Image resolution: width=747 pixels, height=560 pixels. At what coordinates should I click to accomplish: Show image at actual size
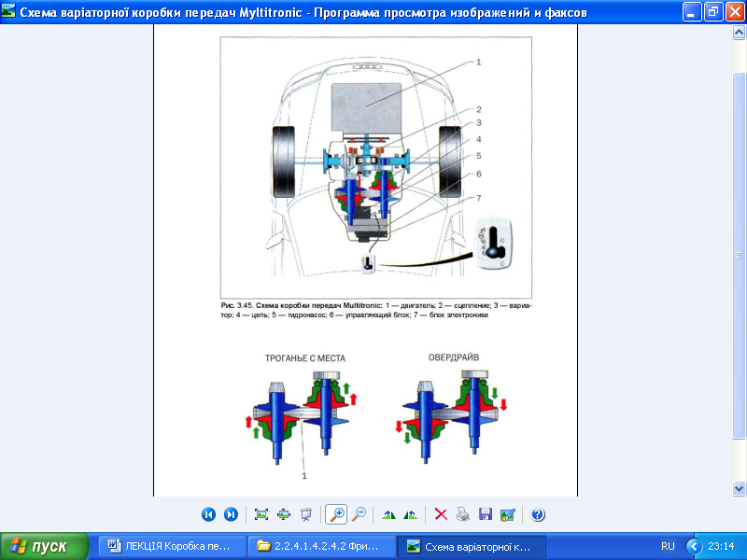click(284, 514)
